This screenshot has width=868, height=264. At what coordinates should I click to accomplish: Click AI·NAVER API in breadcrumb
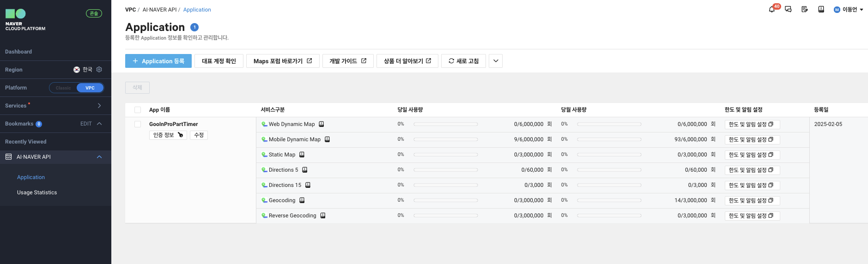point(159,10)
